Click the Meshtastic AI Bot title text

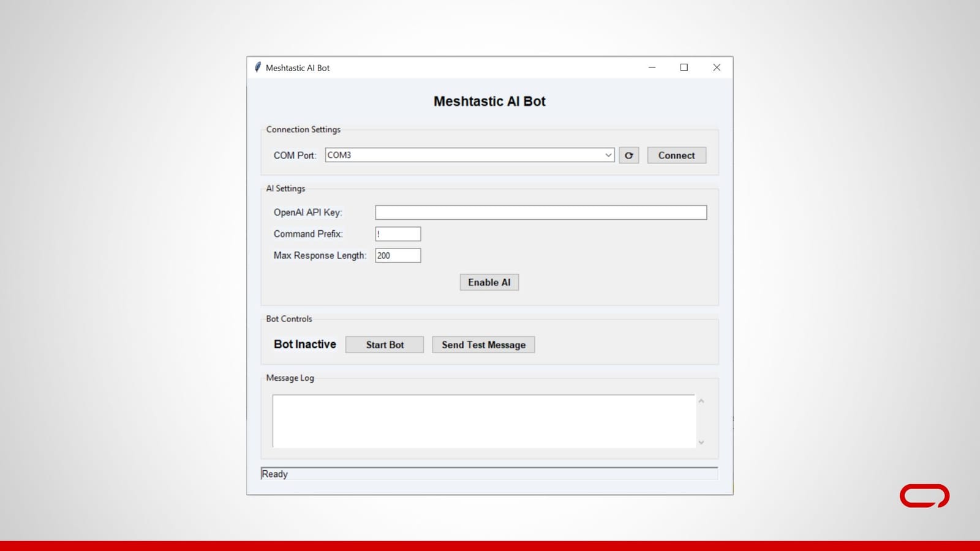pyautogui.click(x=489, y=101)
